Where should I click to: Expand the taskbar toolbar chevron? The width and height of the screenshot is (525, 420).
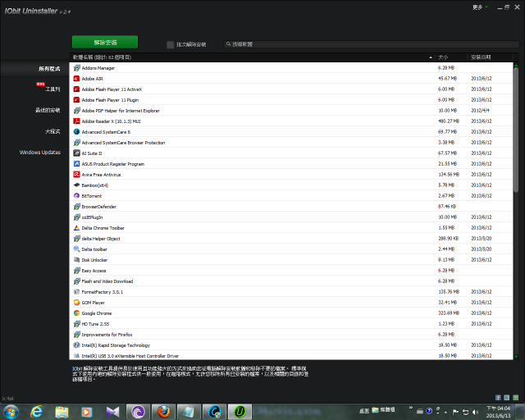411,408
